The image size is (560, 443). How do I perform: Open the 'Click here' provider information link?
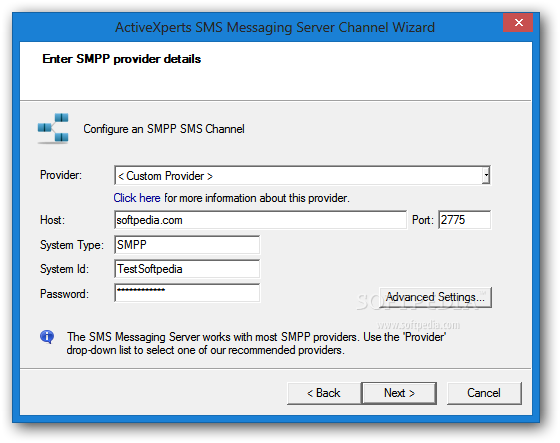tap(137, 198)
